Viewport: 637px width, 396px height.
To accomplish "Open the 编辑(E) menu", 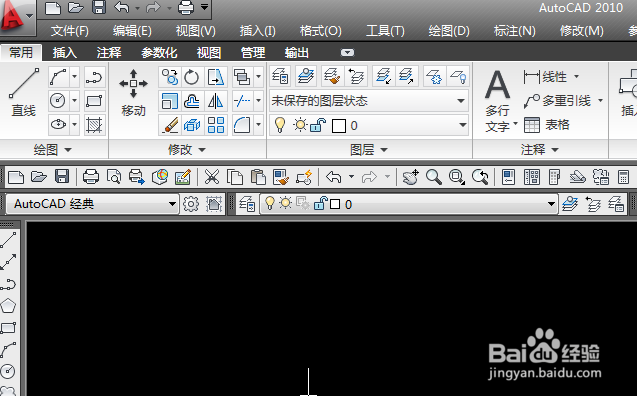I will pyautogui.click(x=132, y=31).
